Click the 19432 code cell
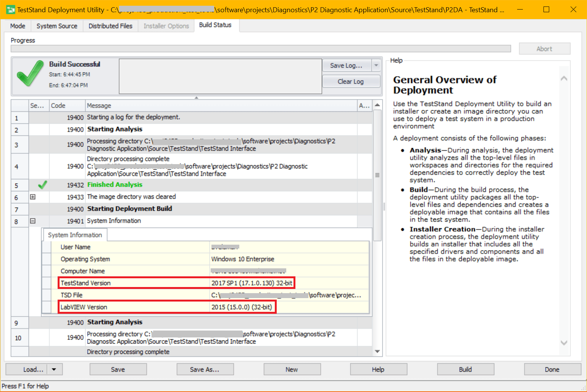 tap(67, 185)
